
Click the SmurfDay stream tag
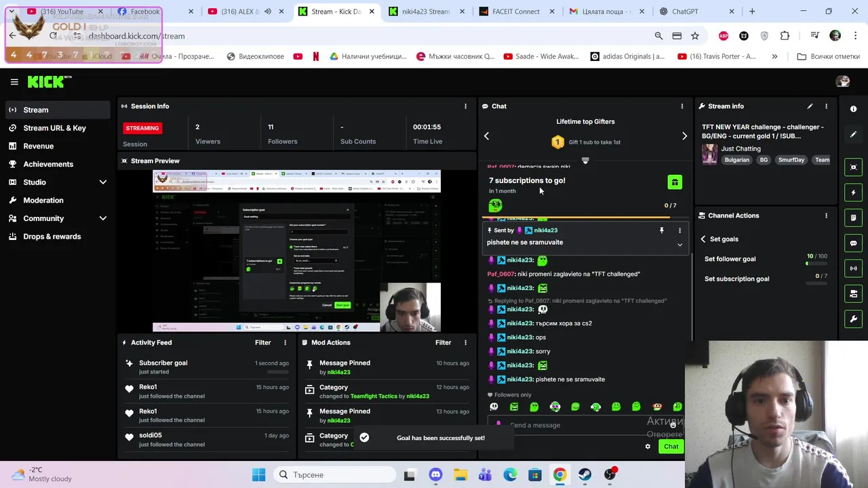[x=791, y=160]
